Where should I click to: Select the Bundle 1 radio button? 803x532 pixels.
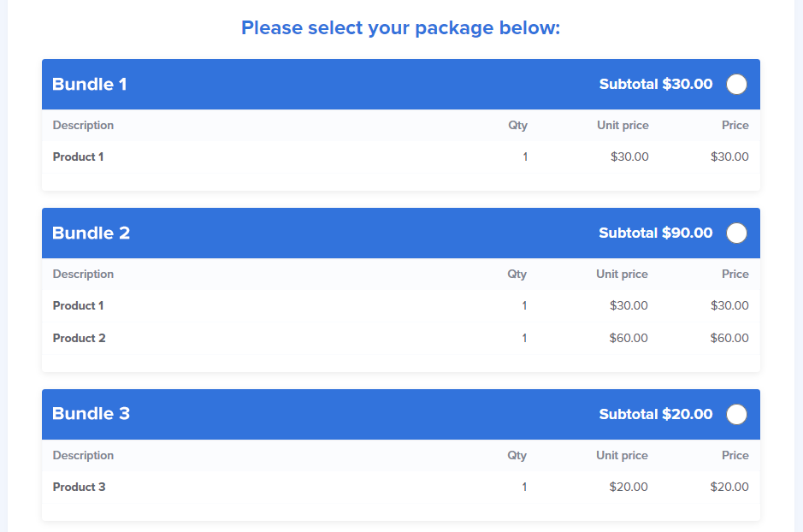[x=736, y=84]
